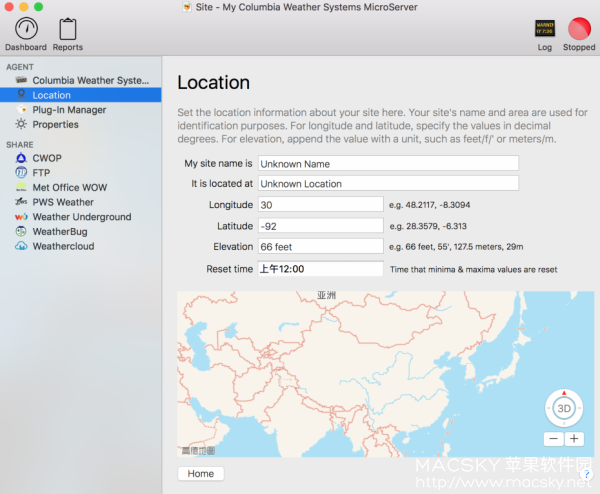Toggle the map 3D view
Viewport: 600px width, 494px height.
(x=564, y=408)
